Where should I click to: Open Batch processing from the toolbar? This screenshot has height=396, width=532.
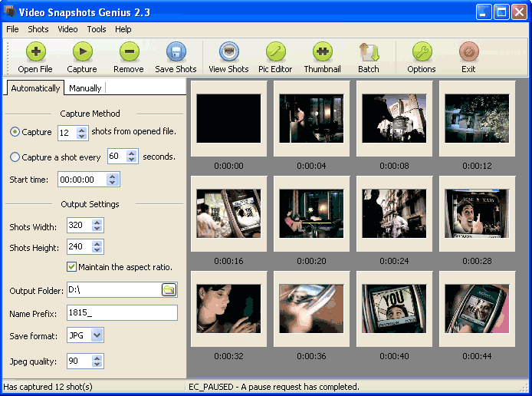click(369, 52)
